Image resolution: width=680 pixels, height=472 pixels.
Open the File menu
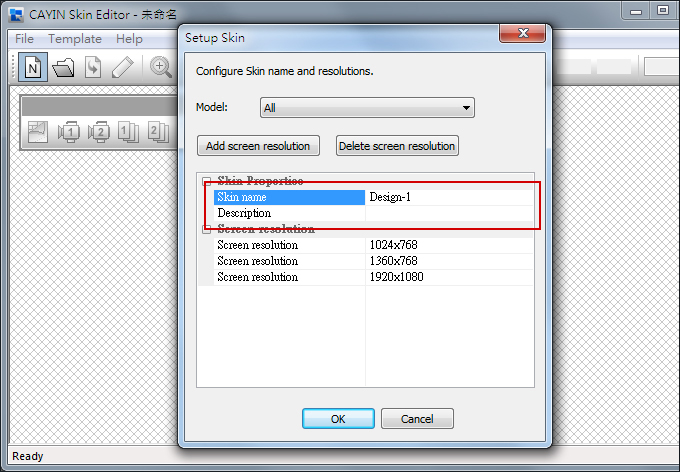24,39
